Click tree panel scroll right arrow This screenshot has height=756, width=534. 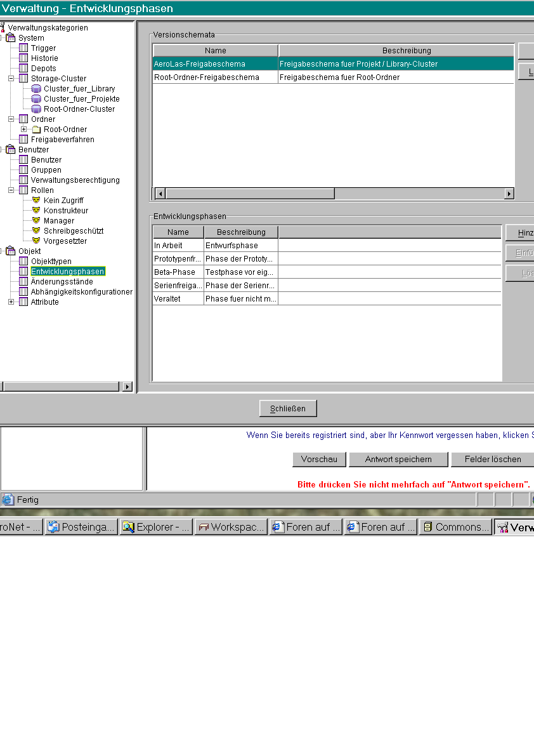click(127, 387)
